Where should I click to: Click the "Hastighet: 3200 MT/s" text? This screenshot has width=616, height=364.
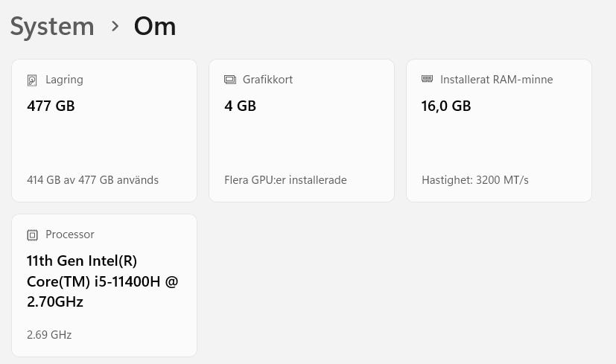point(474,180)
